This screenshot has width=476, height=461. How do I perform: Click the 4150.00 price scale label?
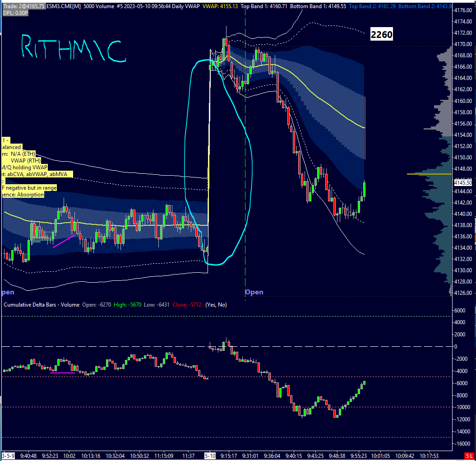(463, 157)
